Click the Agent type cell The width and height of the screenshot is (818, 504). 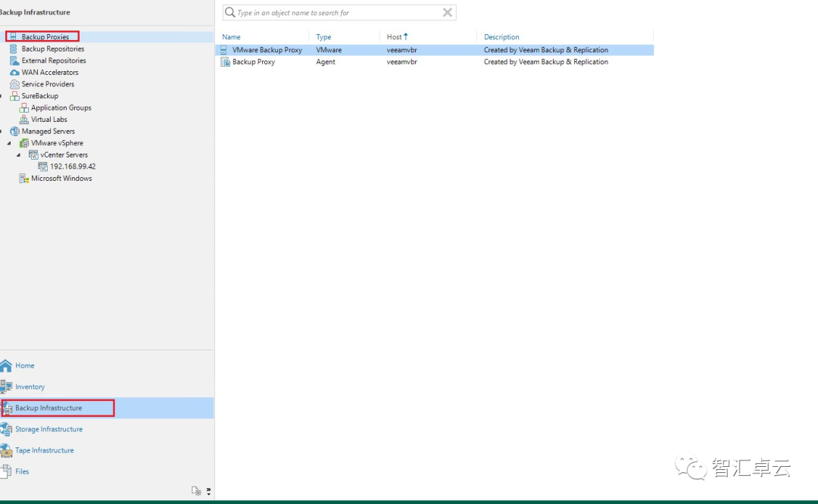pos(326,61)
